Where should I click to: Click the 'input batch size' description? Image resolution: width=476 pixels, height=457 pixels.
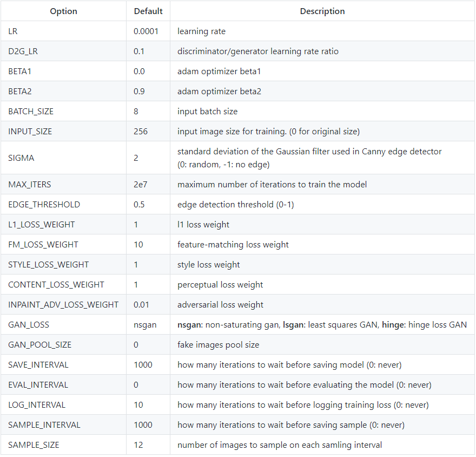tap(208, 112)
